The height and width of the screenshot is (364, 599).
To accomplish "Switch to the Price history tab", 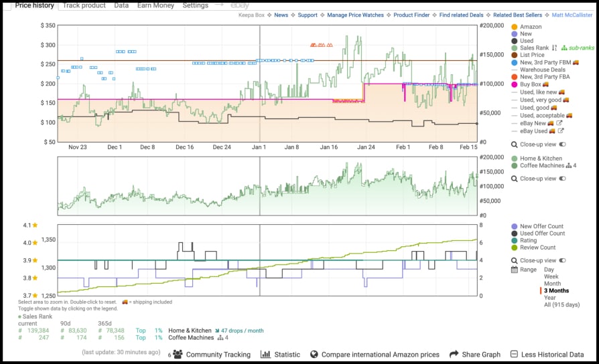I will (x=34, y=5).
